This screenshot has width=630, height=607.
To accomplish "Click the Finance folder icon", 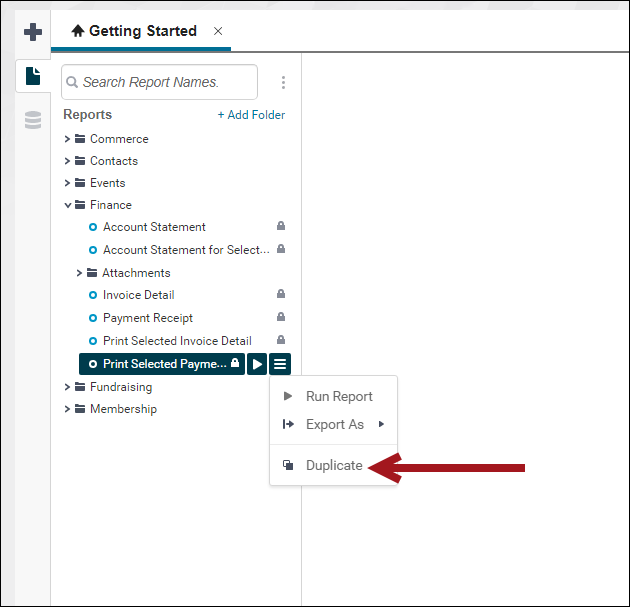I will [80, 205].
